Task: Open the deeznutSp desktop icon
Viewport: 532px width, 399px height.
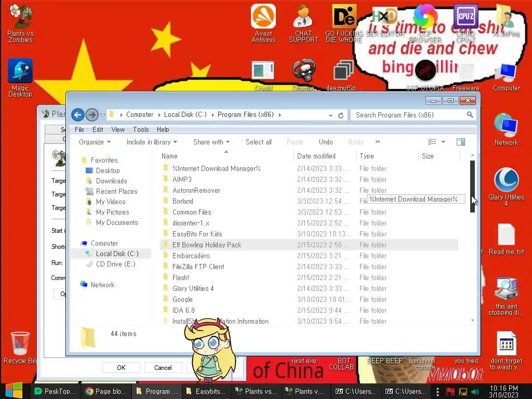Action: point(343,75)
